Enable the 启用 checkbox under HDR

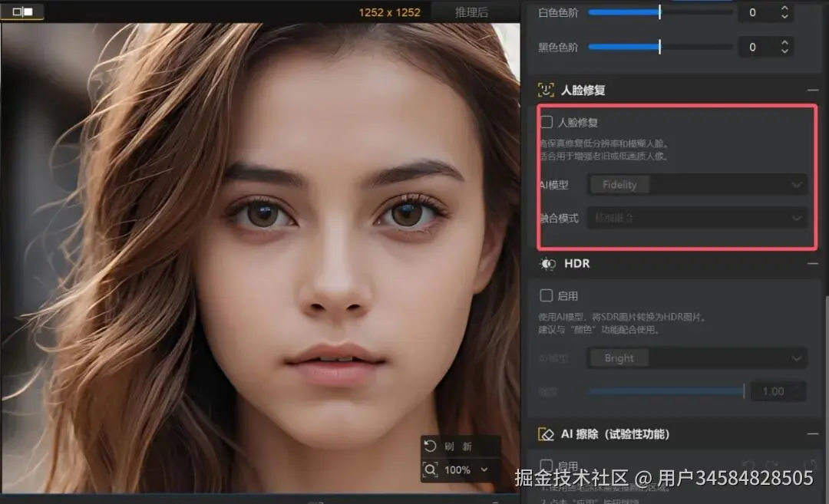548,295
